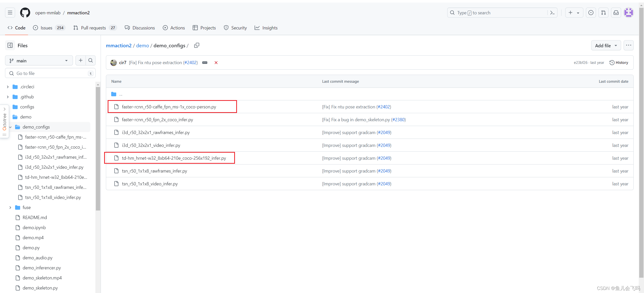The width and height of the screenshot is (644, 293).
Task: Expand the commit message ellipsis button
Action: (205, 63)
